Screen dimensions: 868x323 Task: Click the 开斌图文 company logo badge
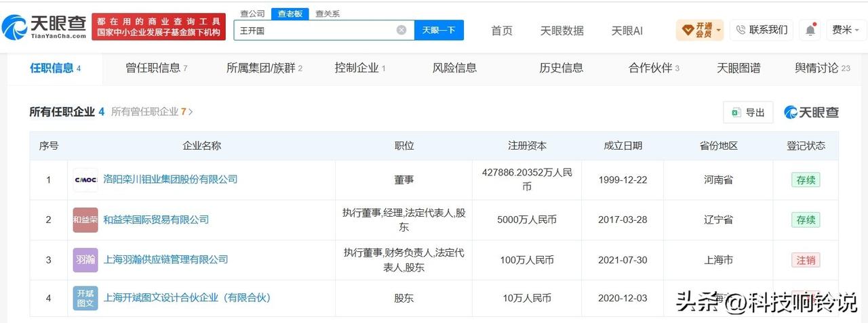point(85,298)
